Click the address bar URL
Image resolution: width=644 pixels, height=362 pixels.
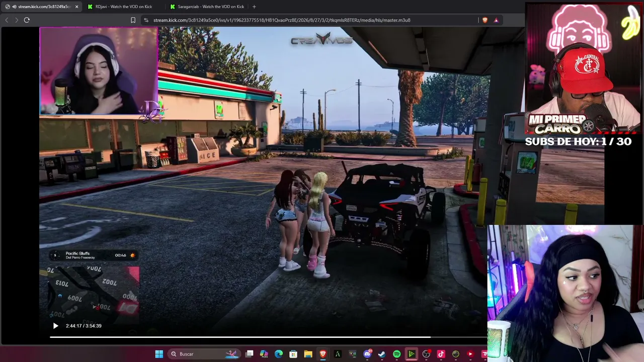[x=282, y=20]
